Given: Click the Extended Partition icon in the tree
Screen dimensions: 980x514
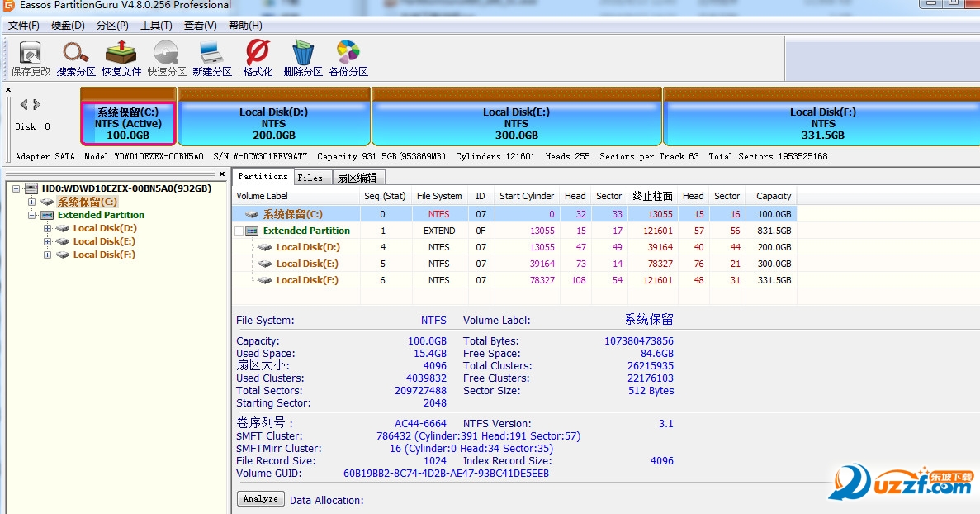Looking at the screenshot, I should click(47, 215).
